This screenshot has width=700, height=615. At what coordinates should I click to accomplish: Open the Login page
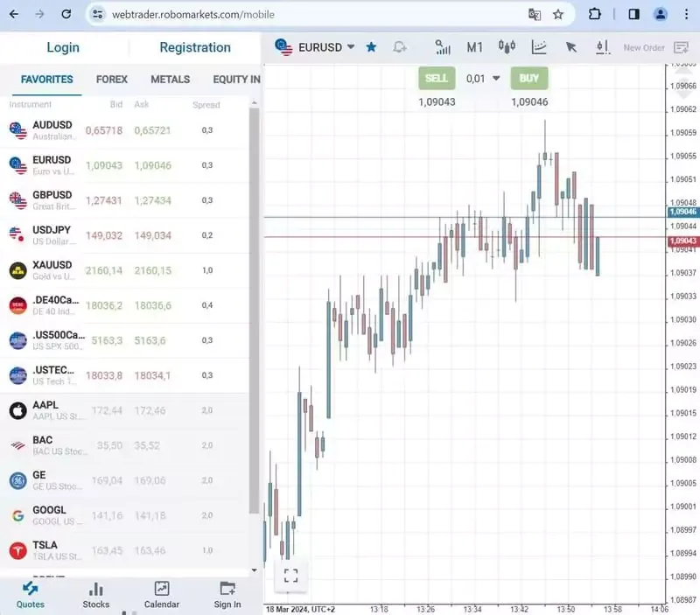pos(63,47)
